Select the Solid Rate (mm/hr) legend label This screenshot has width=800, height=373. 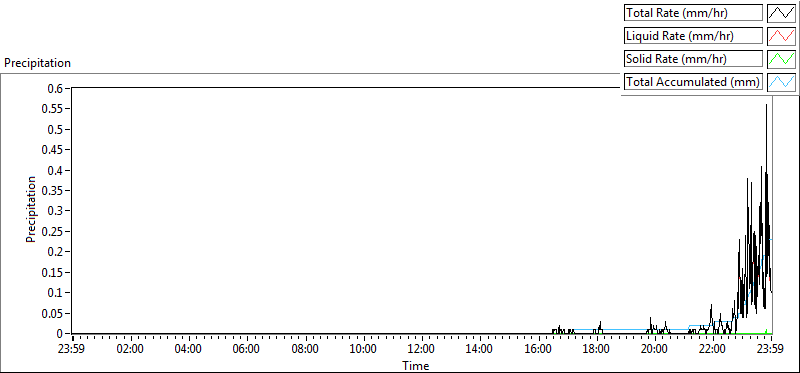tap(693, 59)
